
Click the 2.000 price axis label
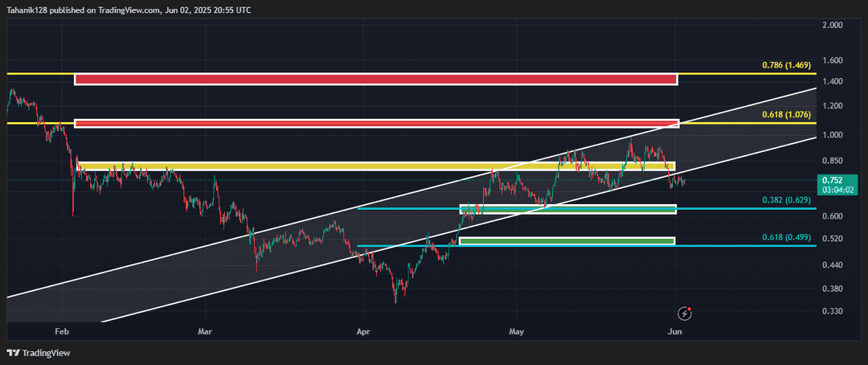(x=833, y=26)
